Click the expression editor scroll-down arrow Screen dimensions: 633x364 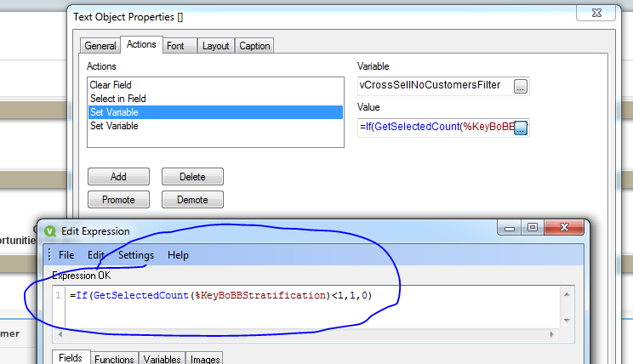[x=567, y=321]
